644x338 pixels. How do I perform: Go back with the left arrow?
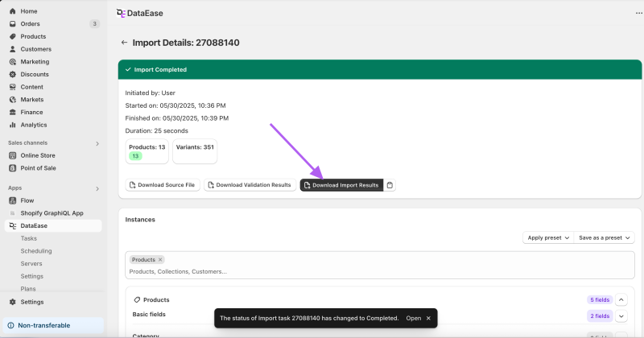point(124,43)
